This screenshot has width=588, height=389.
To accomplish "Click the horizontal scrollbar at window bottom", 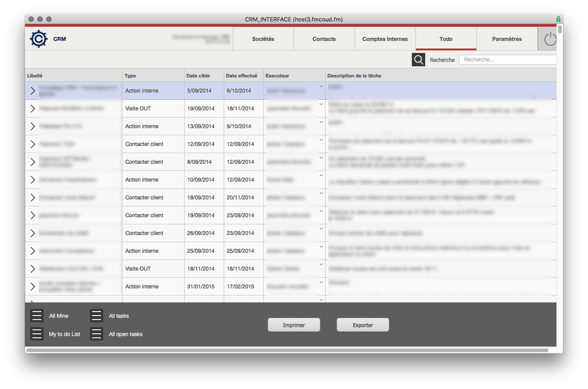I will click(287, 350).
